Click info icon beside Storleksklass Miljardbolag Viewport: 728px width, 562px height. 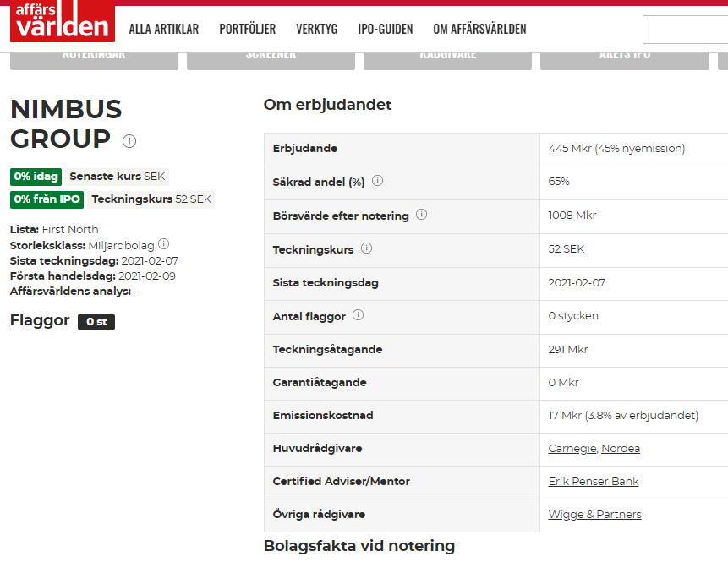point(164,244)
